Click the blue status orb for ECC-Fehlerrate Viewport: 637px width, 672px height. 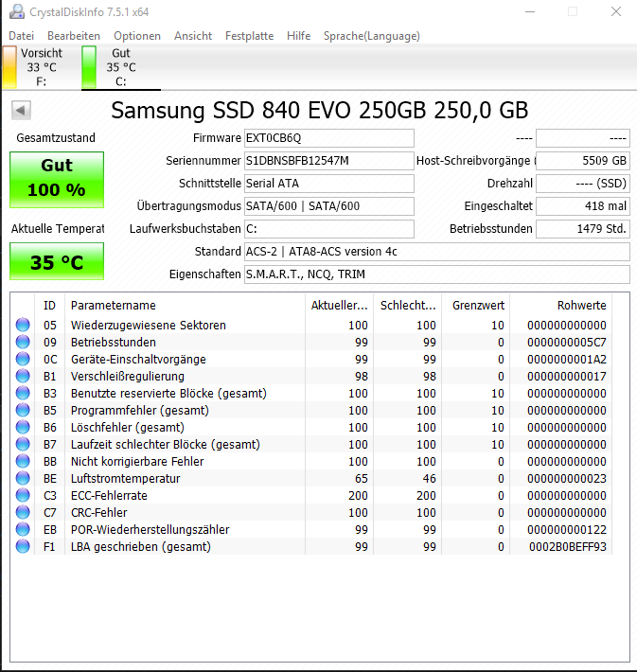click(23, 495)
